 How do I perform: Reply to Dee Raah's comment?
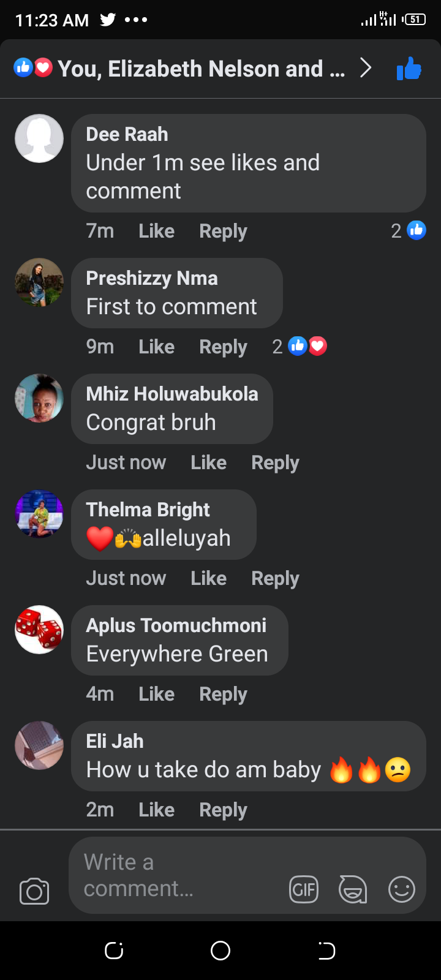(223, 231)
